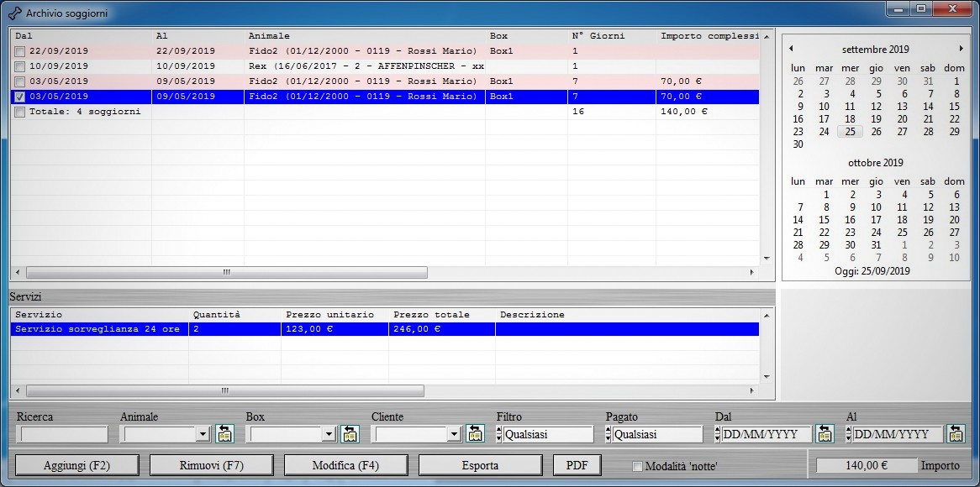Screen dimensions: 980x487
Task: Open the Al date picker icon
Action: pos(956,434)
